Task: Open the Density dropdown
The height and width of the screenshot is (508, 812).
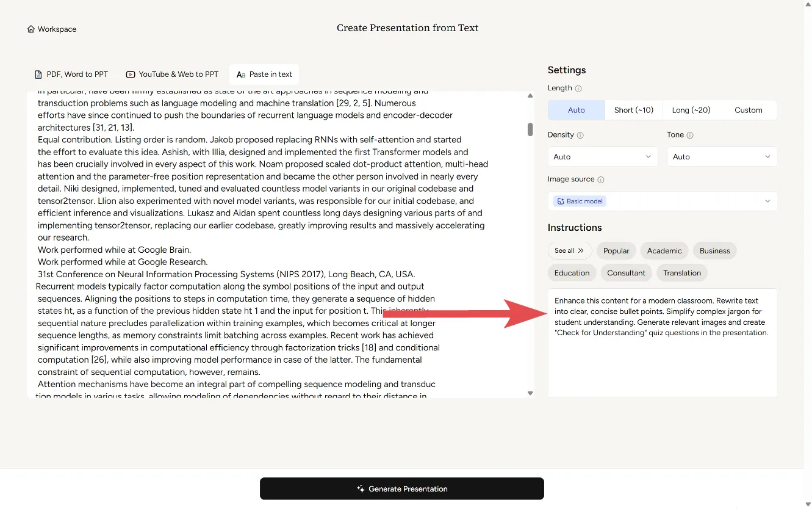Action: (x=602, y=157)
